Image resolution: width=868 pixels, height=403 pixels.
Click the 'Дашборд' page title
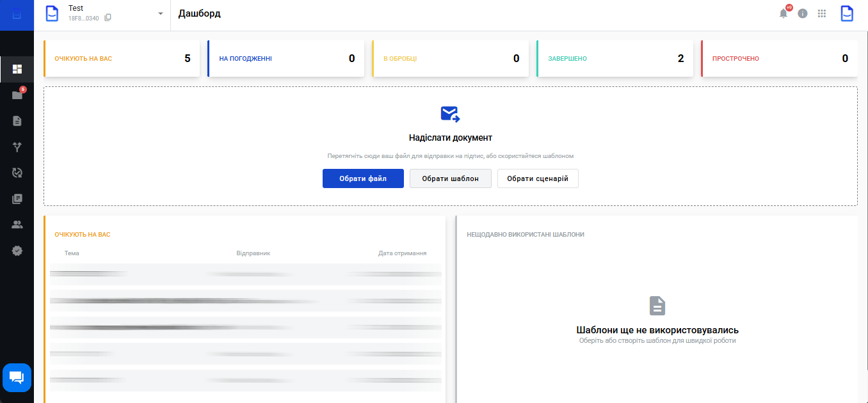tap(200, 13)
